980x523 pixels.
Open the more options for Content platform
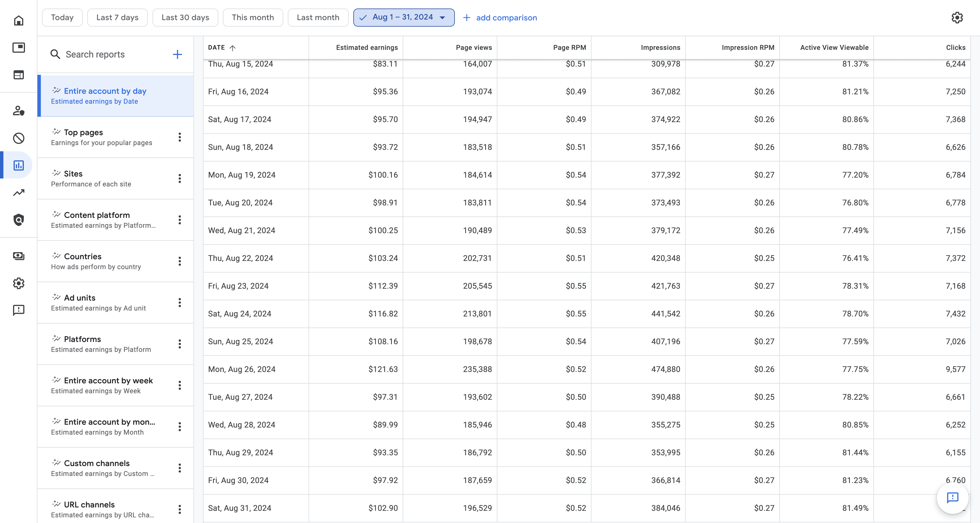[x=179, y=220]
